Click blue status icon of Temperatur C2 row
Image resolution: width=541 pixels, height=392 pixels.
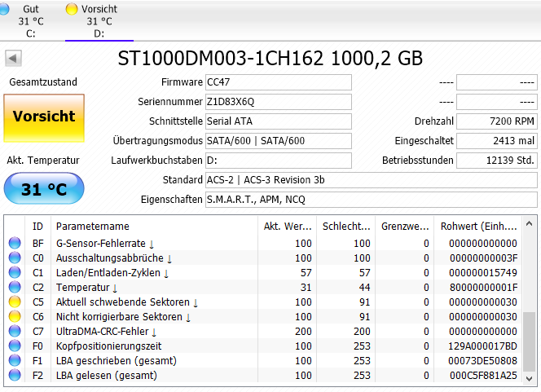pyautogui.click(x=15, y=287)
